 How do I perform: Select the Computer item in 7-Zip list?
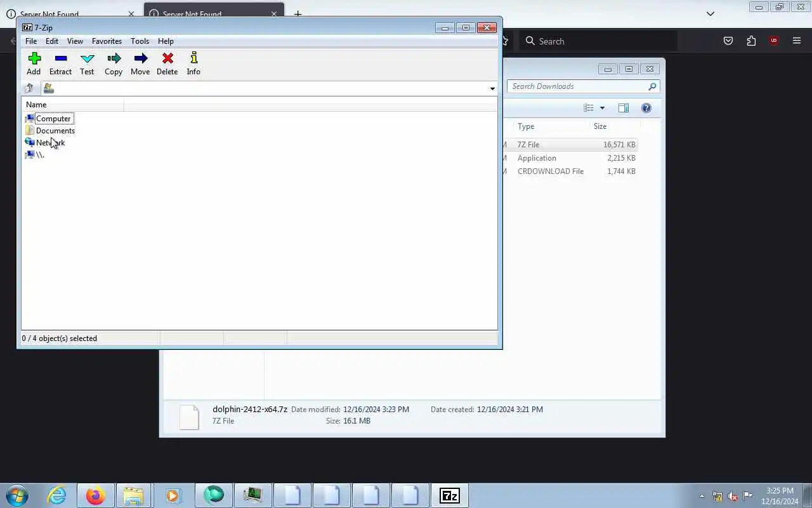[48, 119]
